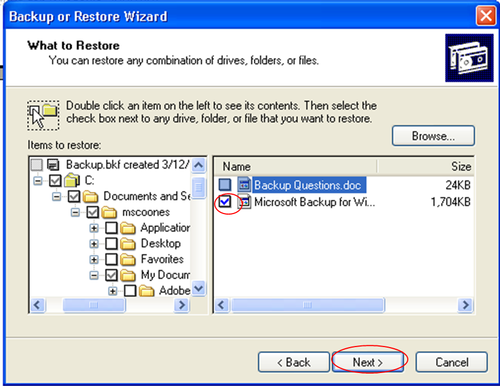Collapse the Documents and Settings node
Viewport: 500px width, 386px height.
click(57, 197)
